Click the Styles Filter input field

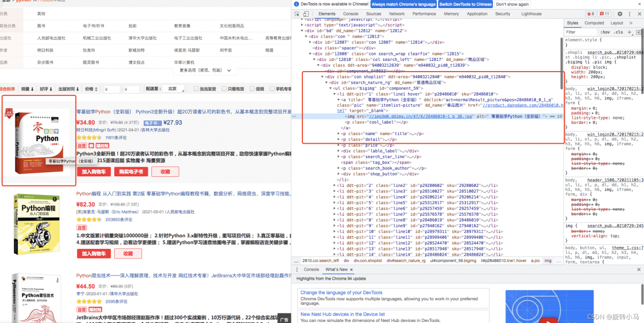[581, 32]
